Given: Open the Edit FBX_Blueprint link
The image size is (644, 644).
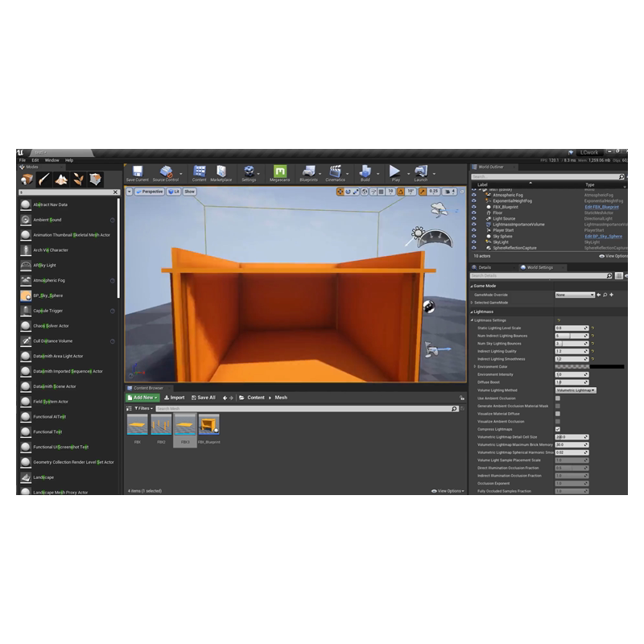Looking at the screenshot, I should coord(601,207).
